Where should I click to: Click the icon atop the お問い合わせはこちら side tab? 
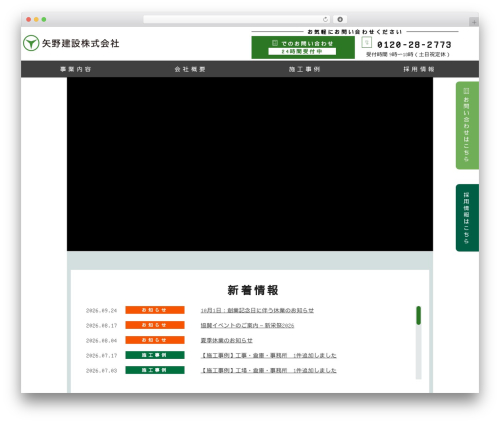466,91
